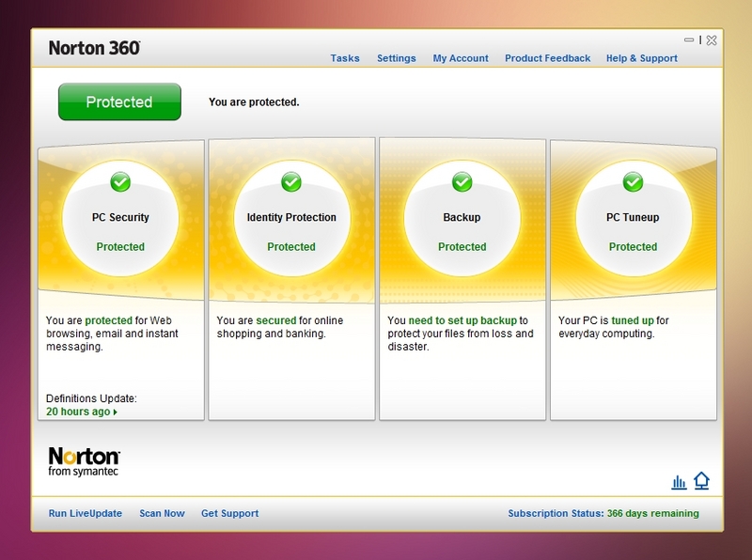This screenshot has width=752, height=560.
Task: Open the Settings menu
Action: click(396, 58)
